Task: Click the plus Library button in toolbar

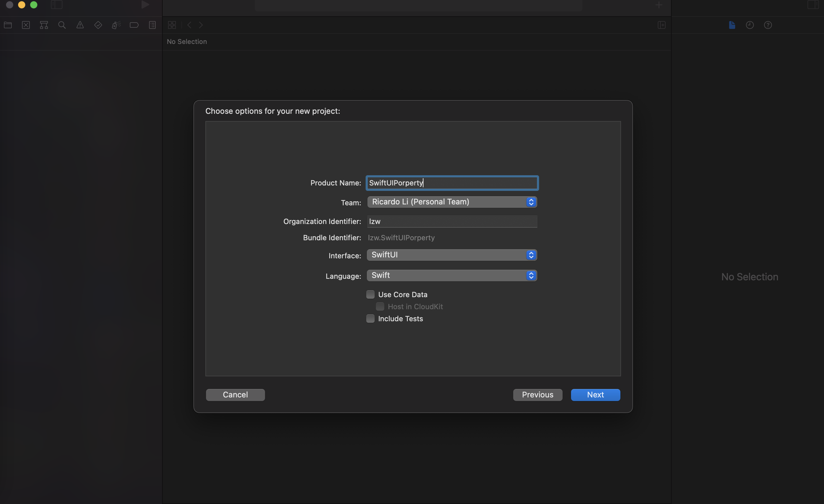Action: 659,5
